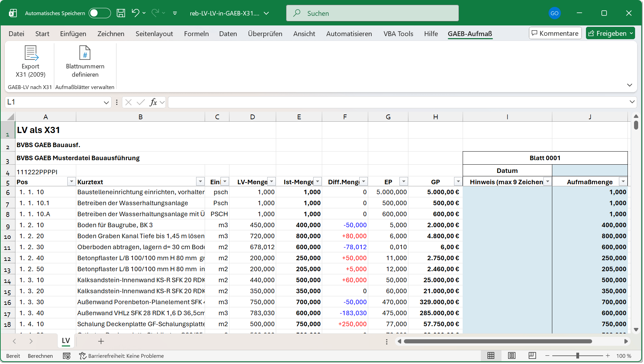This screenshot has height=364, width=644.
Task: Open the Datei menu
Action: (16, 34)
